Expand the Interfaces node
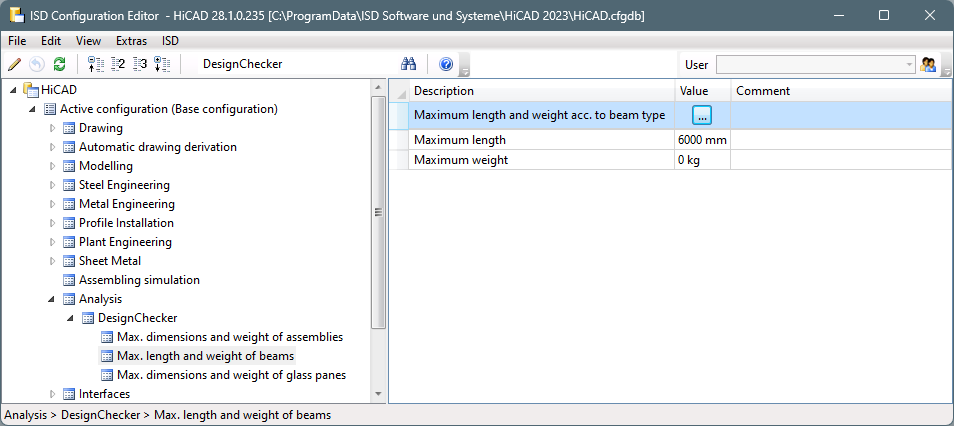Image resolution: width=954 pixels, height=426 pixels. (x=52, y=394)
